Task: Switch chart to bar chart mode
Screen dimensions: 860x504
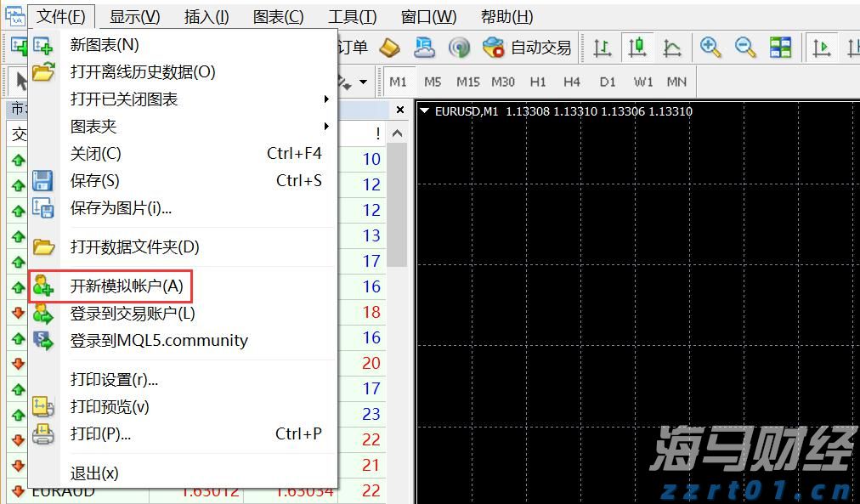Action: [x=603, y=48]
